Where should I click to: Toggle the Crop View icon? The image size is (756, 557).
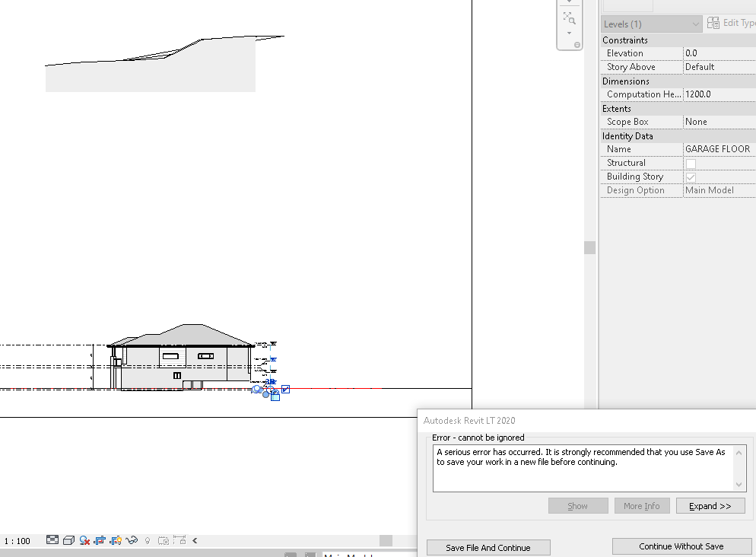100,540
